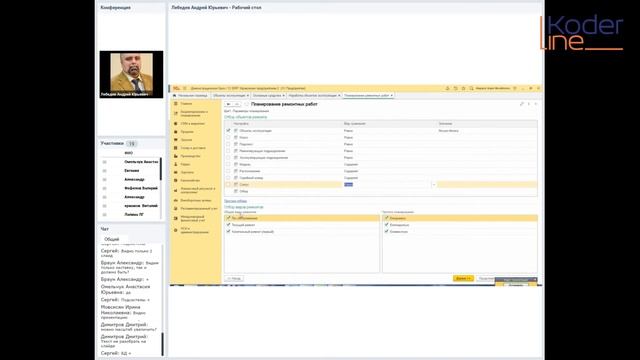Open the Производство sidebar section icon
The width and height of the screenshot is (640, 360).
pos(176,156)
